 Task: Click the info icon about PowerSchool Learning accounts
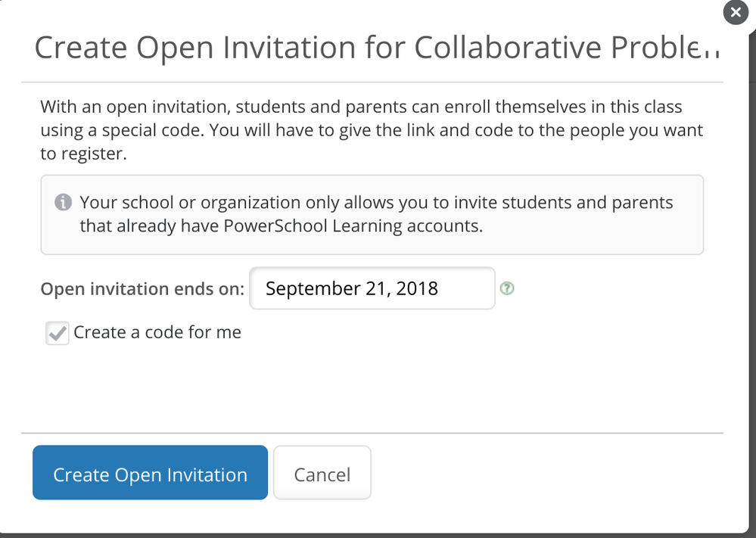coord(63,201)
